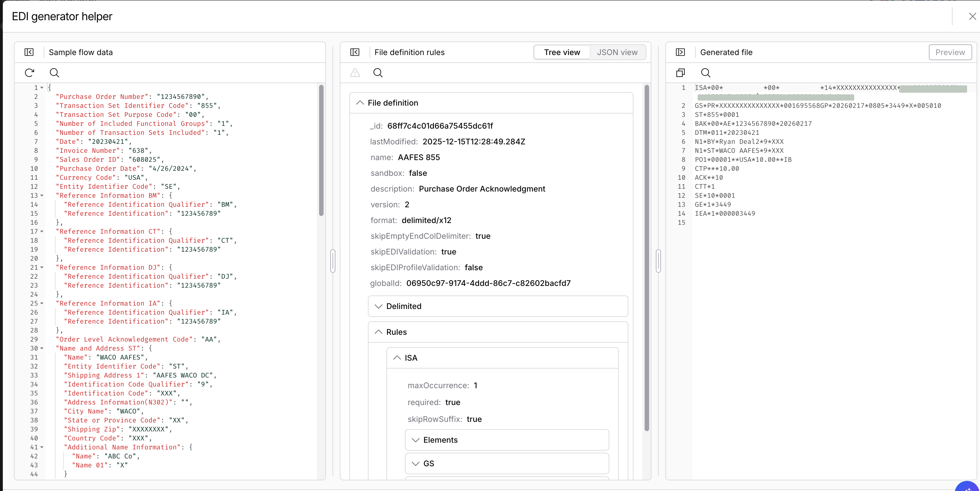Search within File definition rules
This screenshot has width=980, height=491.
(x=378, y=72)
